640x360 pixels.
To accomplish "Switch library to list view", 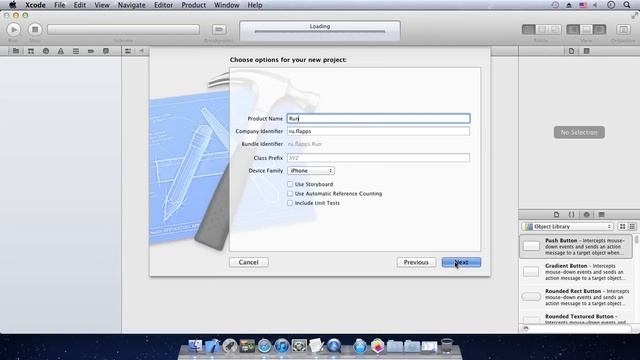I will pyautogui.click(x=632, y=227).
